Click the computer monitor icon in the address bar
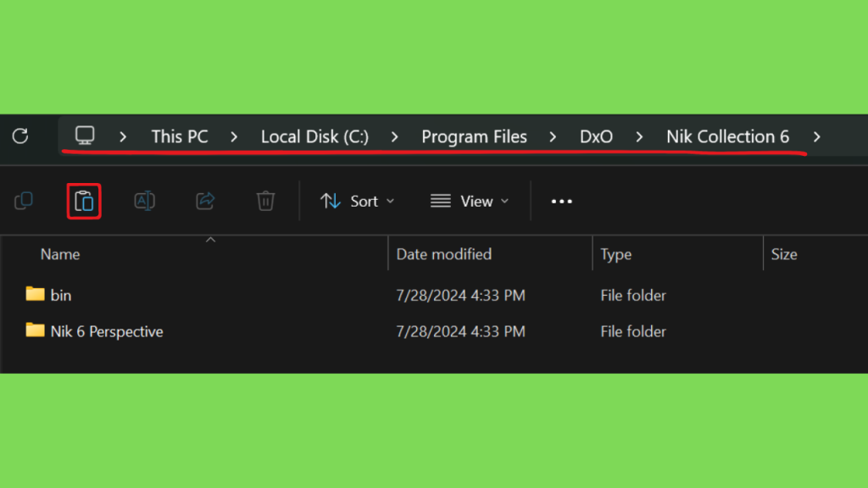 [85, 136]
